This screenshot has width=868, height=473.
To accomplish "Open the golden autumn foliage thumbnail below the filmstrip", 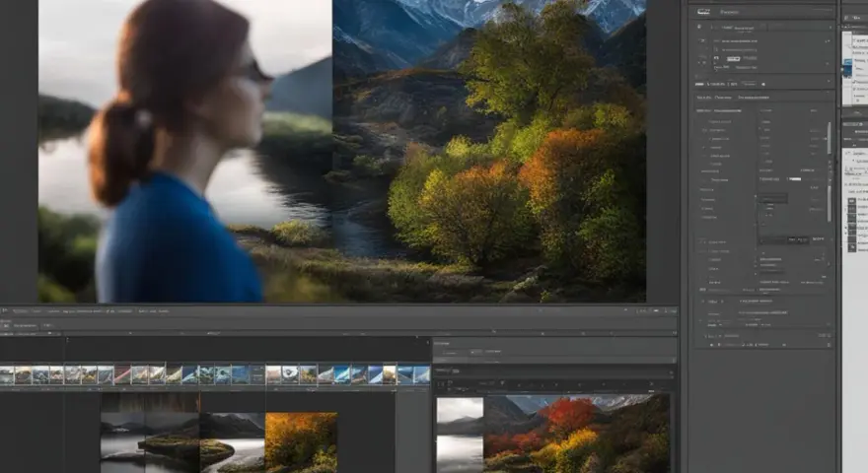I will tap(301, 442).
